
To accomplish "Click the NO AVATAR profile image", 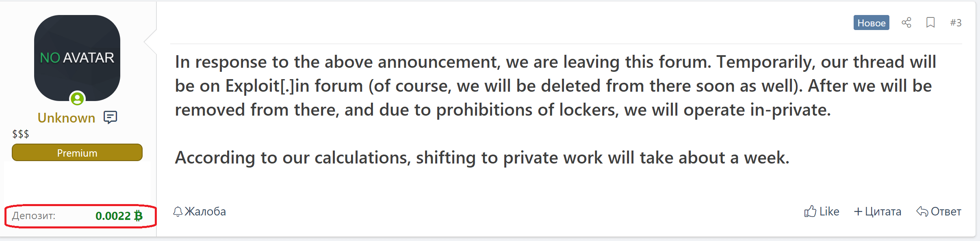I will coord(77,58).
